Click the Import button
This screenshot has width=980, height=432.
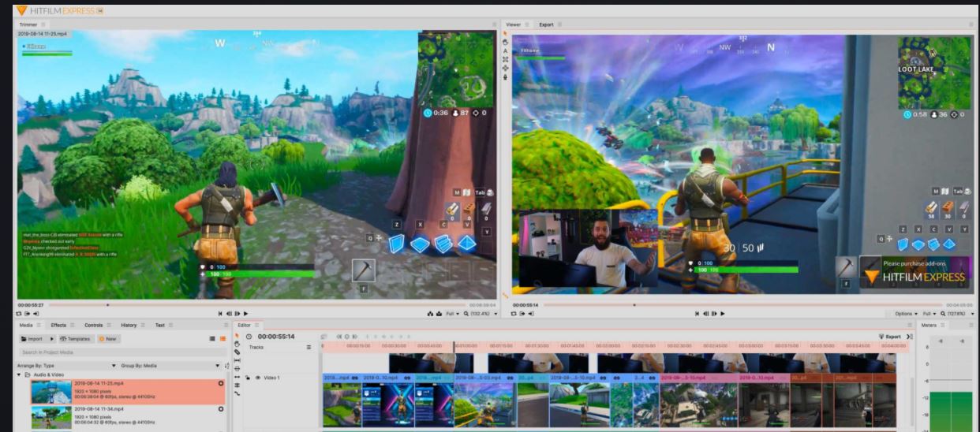tap(36, 338)
